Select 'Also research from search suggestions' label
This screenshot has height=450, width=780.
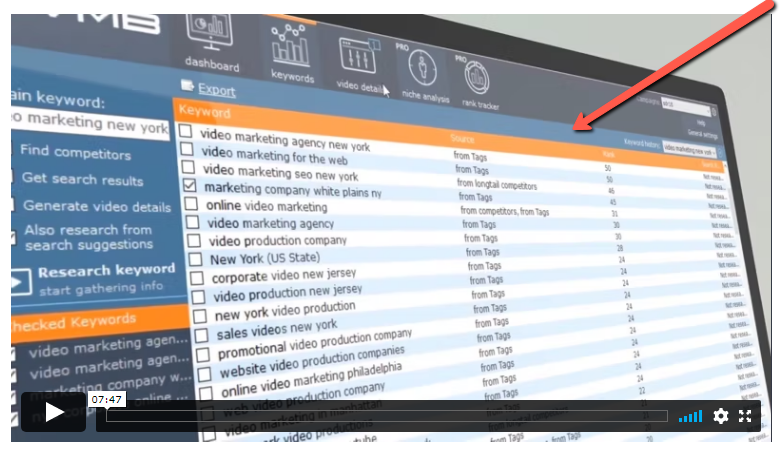(89, 237)
